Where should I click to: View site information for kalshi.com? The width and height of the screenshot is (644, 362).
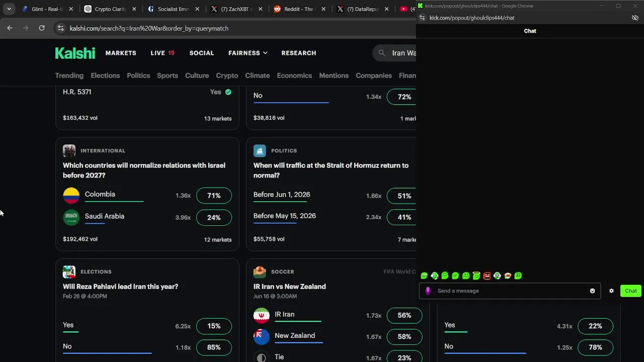[60, 28]
